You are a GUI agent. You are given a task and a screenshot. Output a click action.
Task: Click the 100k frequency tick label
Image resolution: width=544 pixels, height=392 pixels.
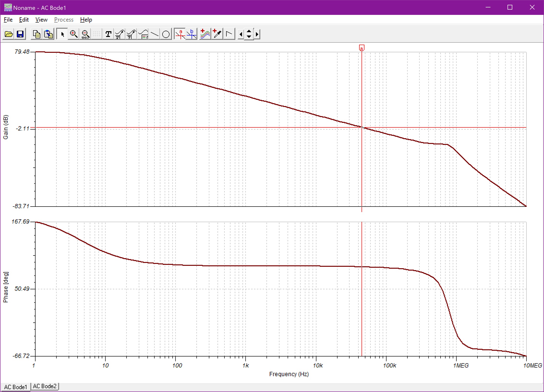point(389,366)
